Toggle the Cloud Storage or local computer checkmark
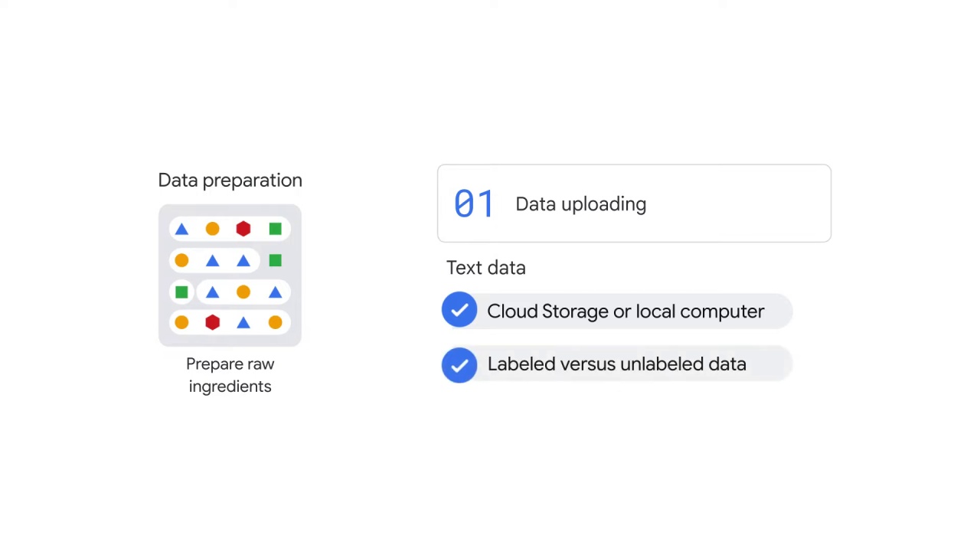This screenshot has width=980, height=551. [459, 310]
